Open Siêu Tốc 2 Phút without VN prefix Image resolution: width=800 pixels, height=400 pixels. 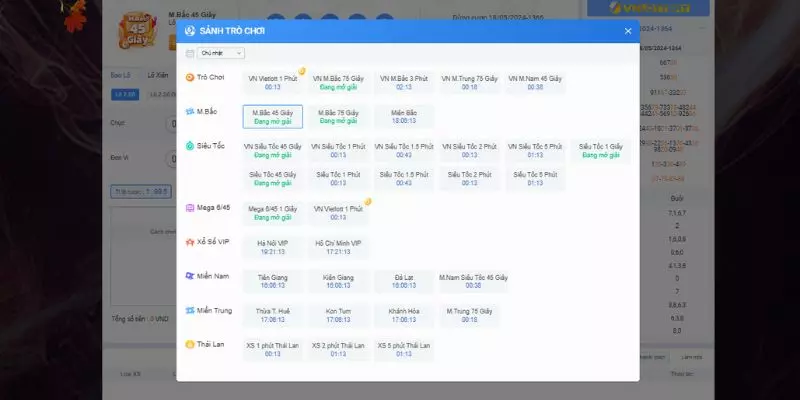tap(469, 179)
